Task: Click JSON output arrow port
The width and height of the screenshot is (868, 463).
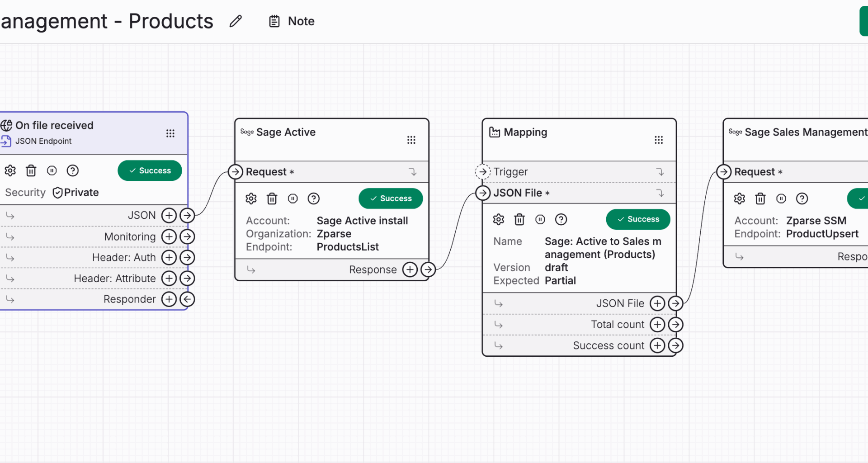Action: pyautogui.click(x=187, y=215)
